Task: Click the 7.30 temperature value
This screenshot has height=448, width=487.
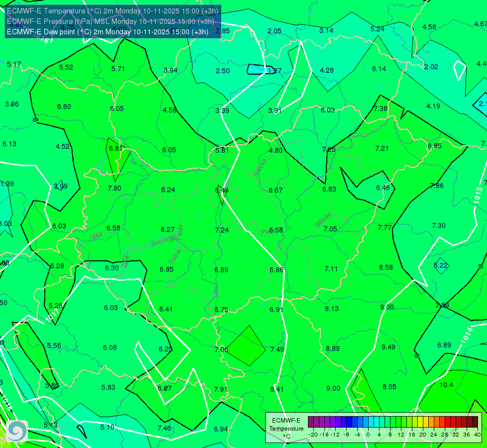Action: tap(439, 225)
